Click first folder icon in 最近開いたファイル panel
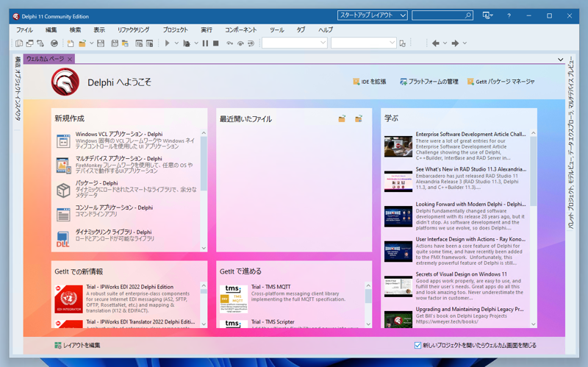 pos(342,119)
